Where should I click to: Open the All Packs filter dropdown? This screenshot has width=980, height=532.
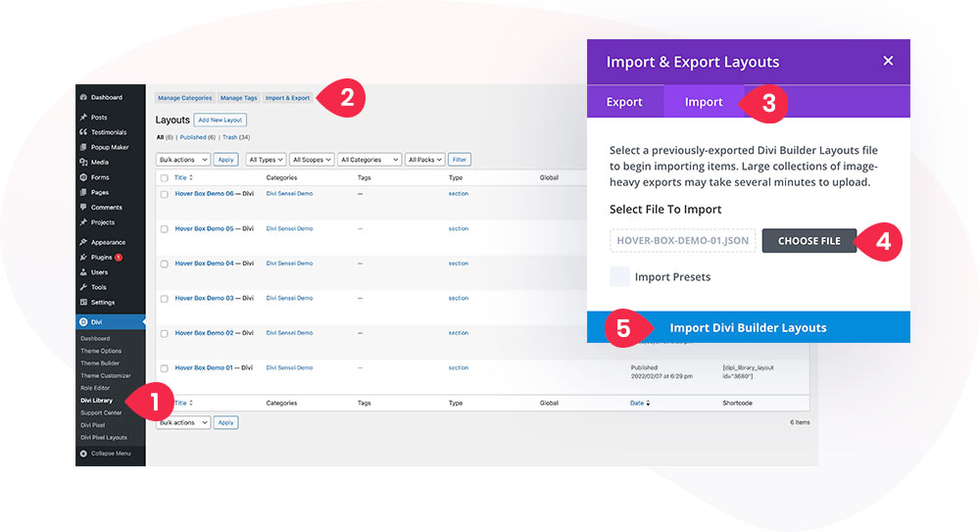425,160
